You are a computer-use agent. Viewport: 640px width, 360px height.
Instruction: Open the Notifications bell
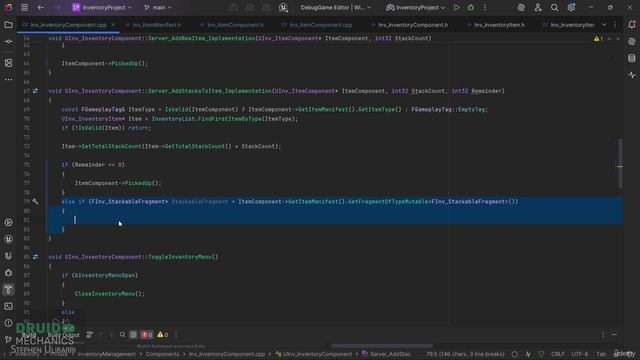(x=632, y=25)
